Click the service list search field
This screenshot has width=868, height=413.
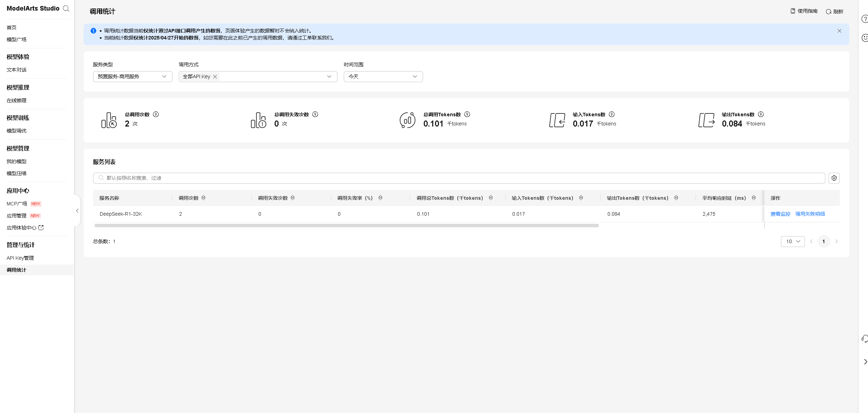(458, 178)
